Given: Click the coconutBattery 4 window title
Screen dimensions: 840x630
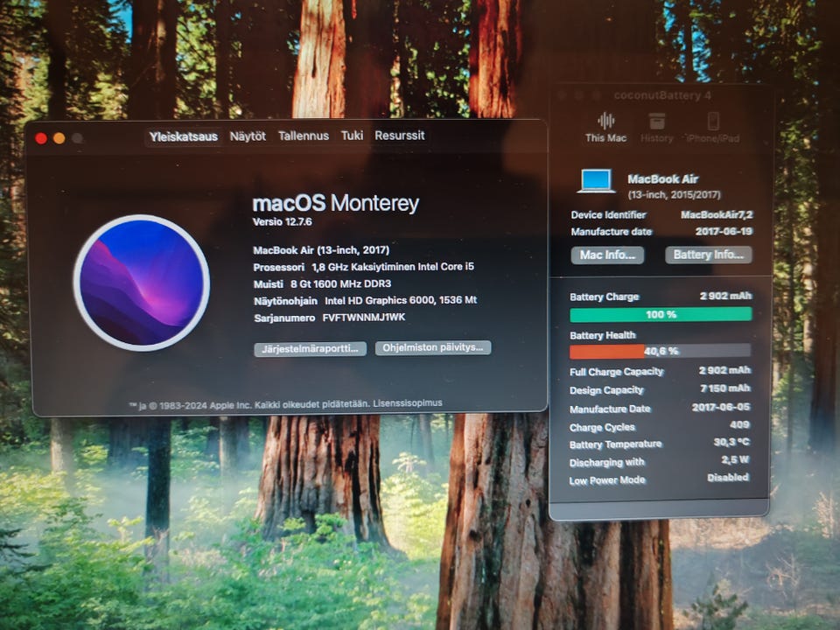Looking at the screenshot, I should [x=662, y=96].
